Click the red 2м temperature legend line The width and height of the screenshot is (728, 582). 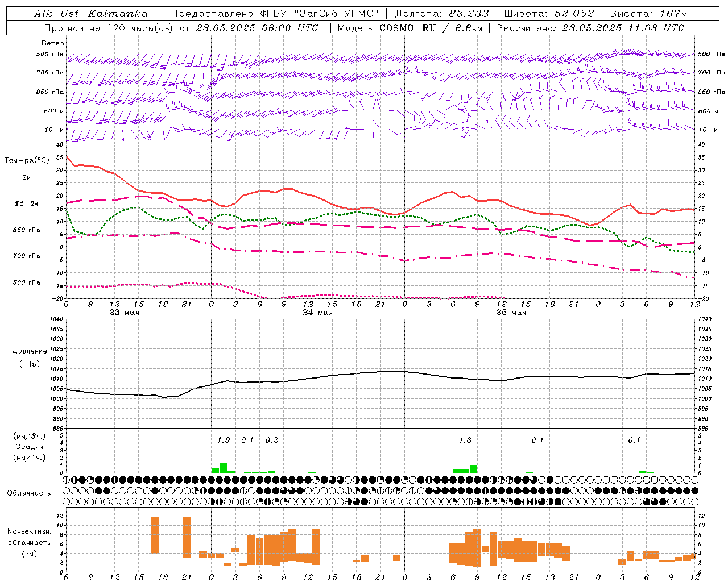[26, 184]
